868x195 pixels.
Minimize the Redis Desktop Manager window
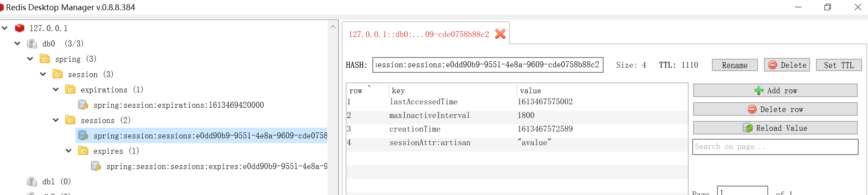pos(798,7)
